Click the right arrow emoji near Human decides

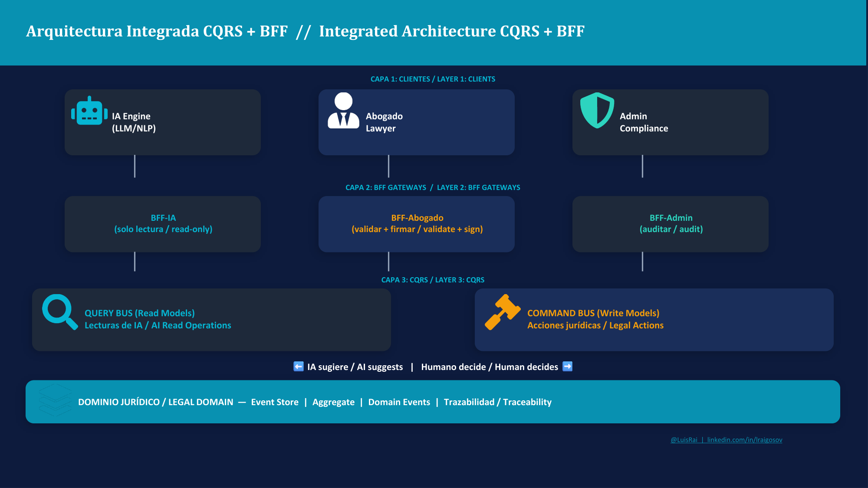click(x=567, y=367)
